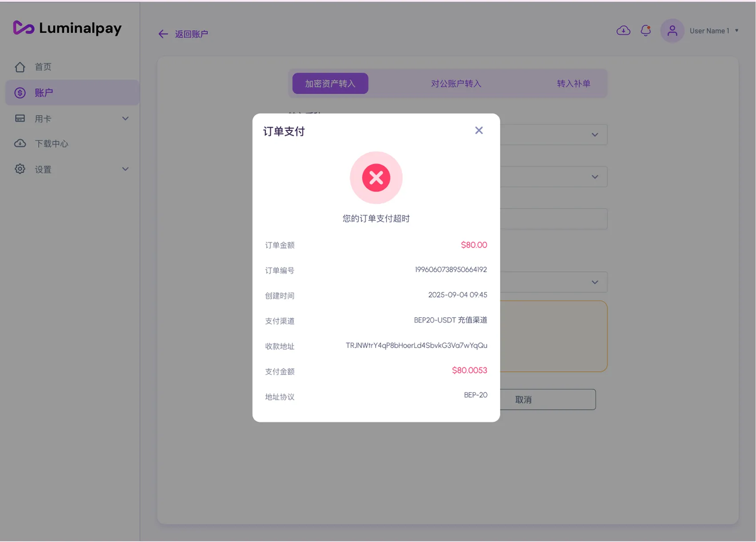Click the 设置 gear icon
Viewport: 756px width, 542px height.
[x=20, y=169]
